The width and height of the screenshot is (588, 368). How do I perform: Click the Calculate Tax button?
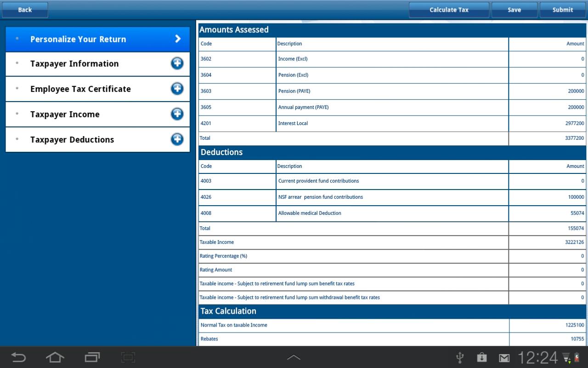449,10
